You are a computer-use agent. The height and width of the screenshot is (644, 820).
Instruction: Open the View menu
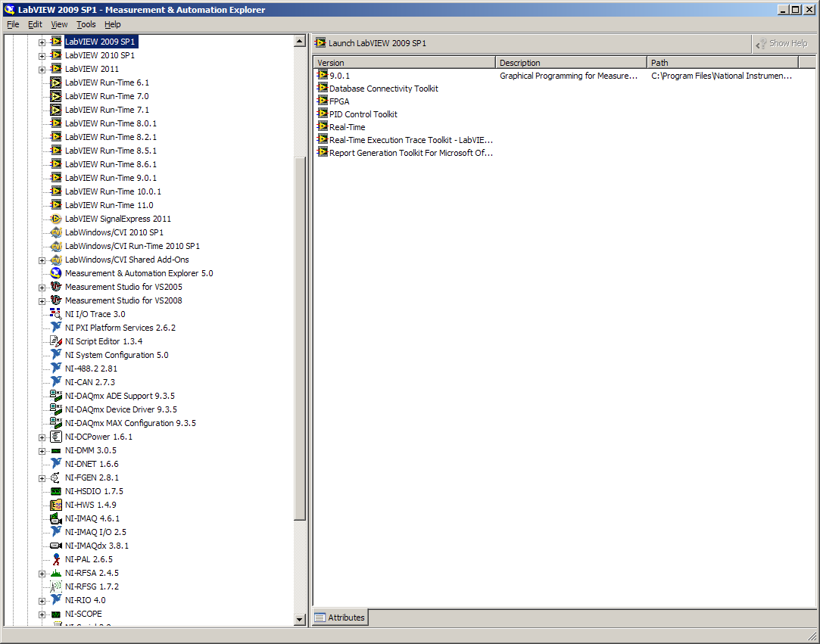59,24
